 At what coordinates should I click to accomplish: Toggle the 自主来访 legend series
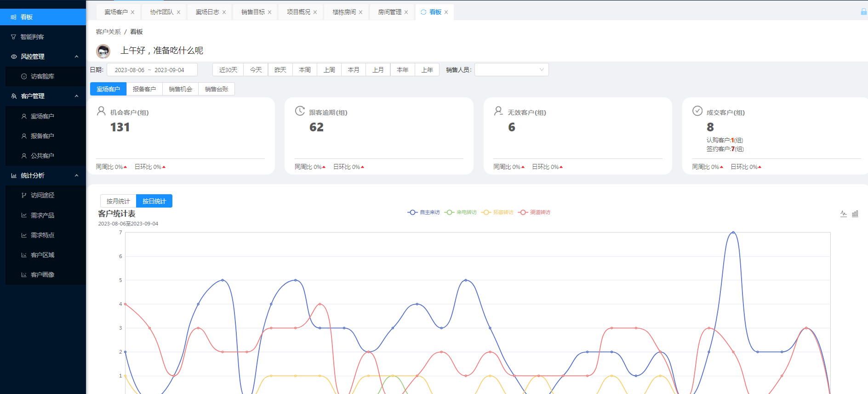click(x=423, y=212)
